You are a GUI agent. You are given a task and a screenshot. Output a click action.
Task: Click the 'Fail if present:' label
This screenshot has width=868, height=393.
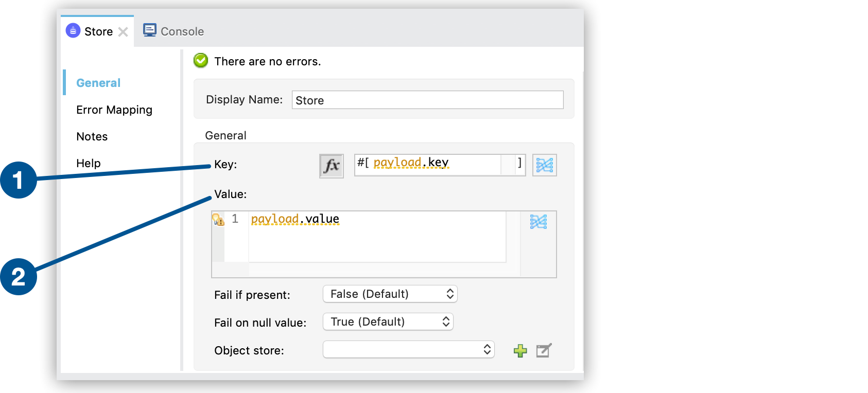(252, 295)
